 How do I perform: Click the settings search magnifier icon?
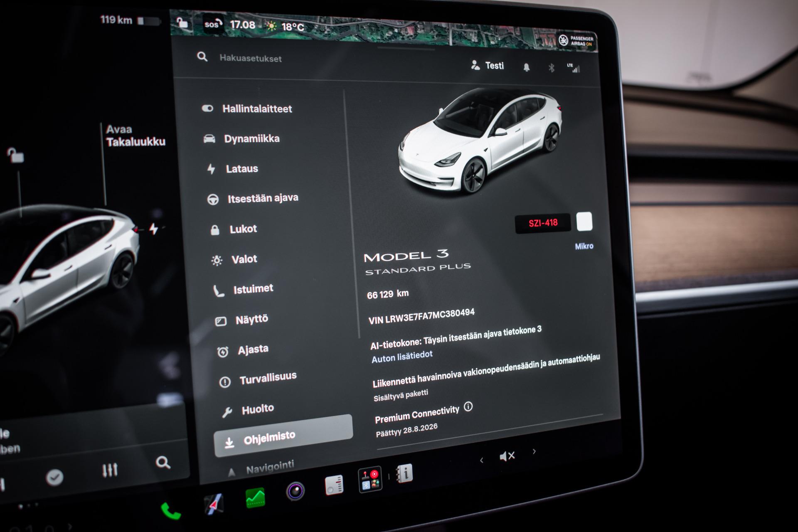pyautogui.click(x=202, y=57)
